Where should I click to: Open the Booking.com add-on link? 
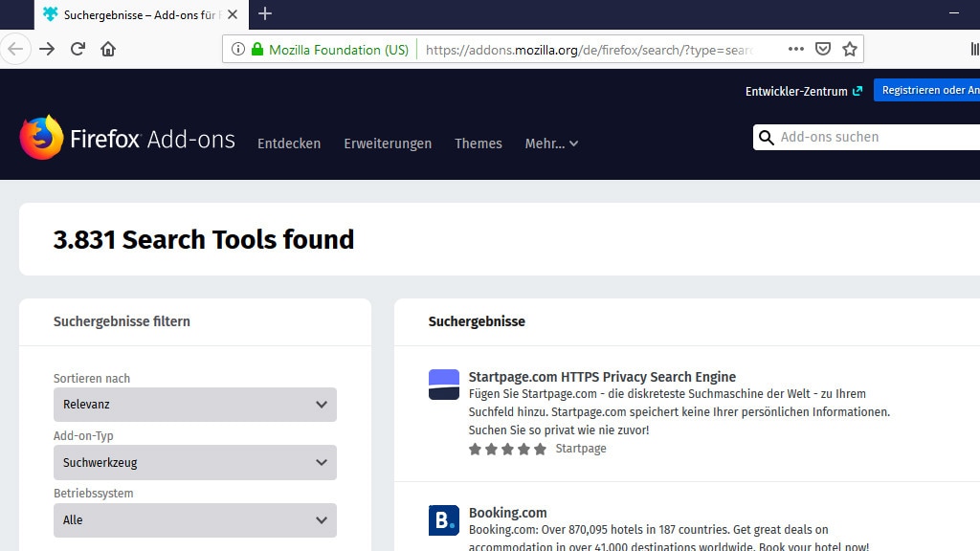pos(507,513)
